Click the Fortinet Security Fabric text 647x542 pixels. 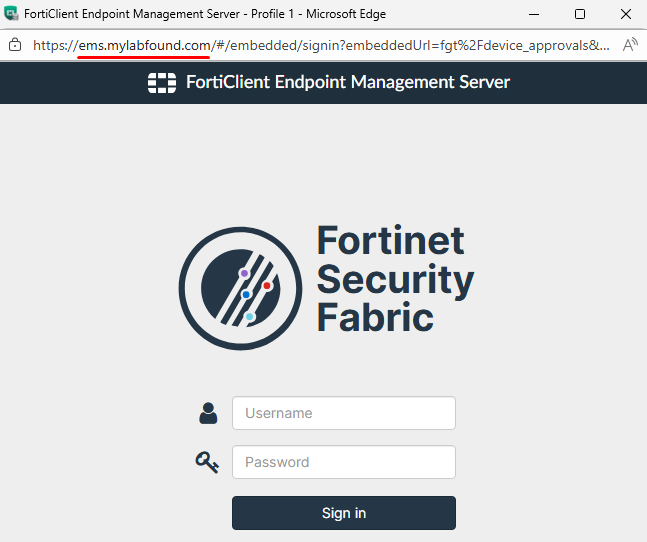pos(395,279)
